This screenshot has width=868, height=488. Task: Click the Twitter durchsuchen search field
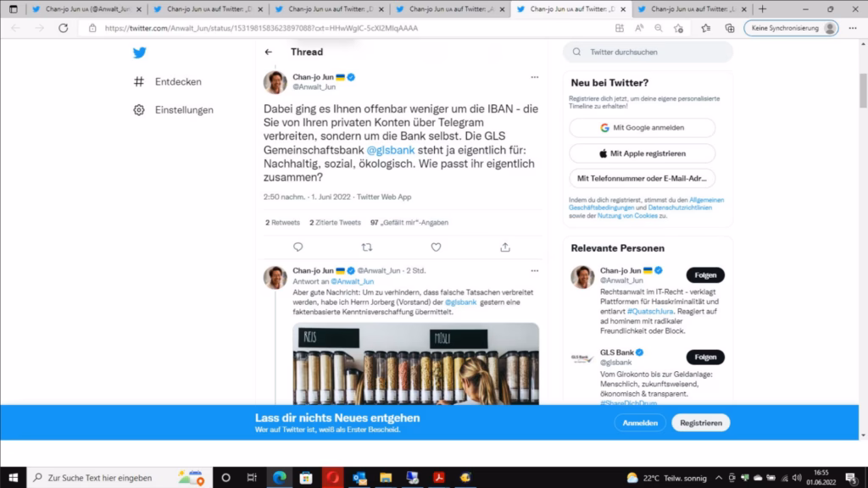point(648,52)
